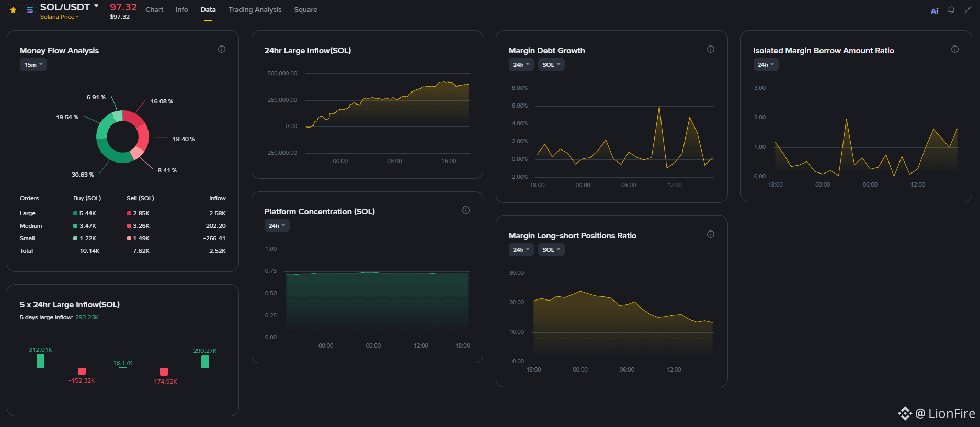Open the 15m interval dropdown in Money Flow
980x427 pixels.
(33, 65)
